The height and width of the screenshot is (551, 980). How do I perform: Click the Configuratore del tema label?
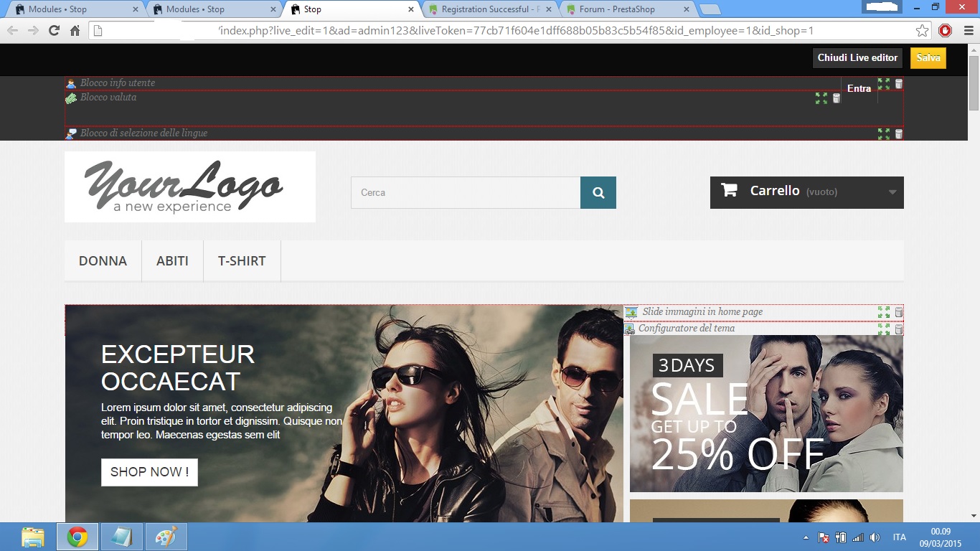click(x=687, y=329)
